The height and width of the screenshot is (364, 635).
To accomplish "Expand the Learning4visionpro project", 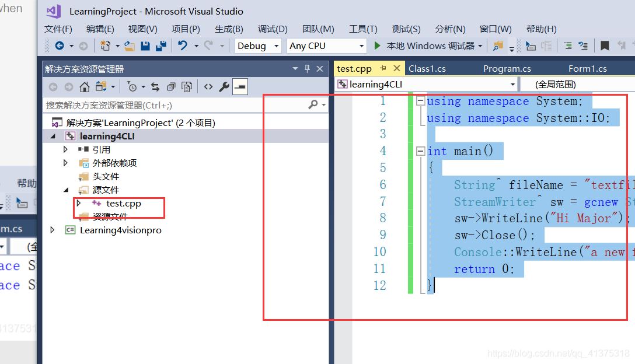I will [x=53, y=230].
